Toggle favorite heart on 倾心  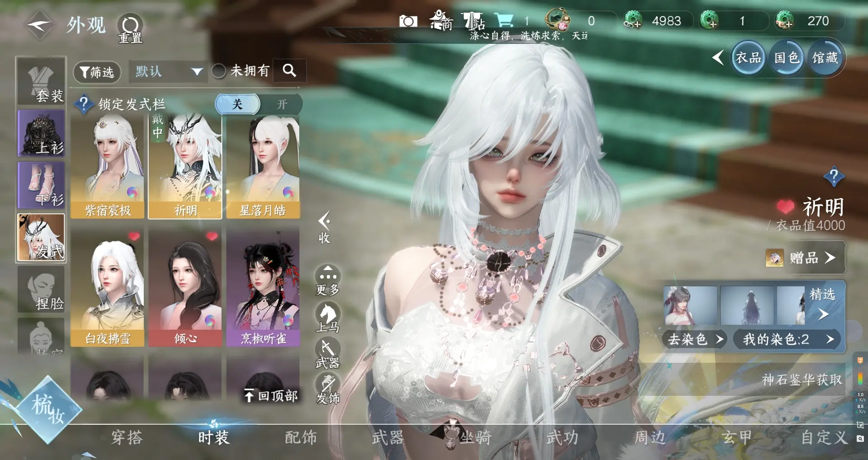tap(212, 236)
